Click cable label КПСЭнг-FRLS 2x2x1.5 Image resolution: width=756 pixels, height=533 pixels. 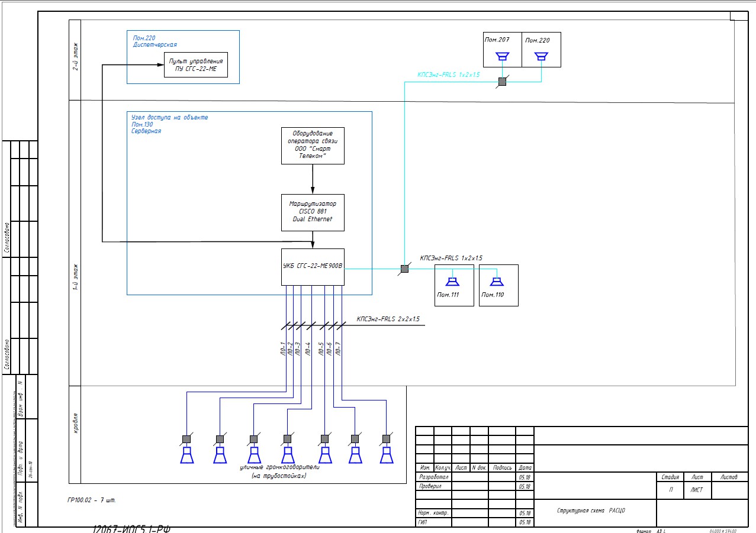(388, 319)
